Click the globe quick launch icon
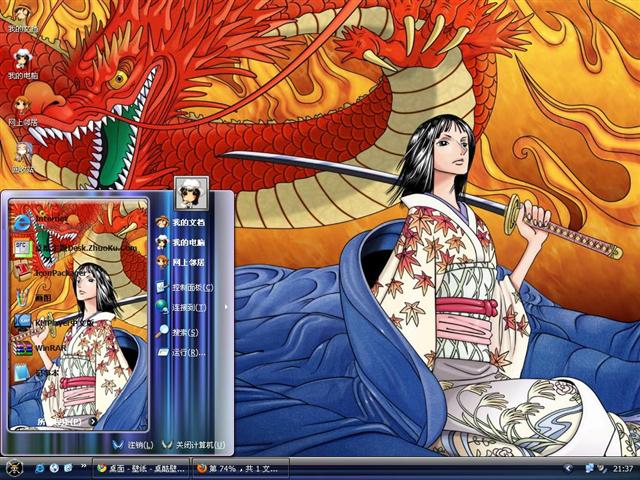Image resolution: width=640 pixels, height=480 pixels. (x=54, y=468)
